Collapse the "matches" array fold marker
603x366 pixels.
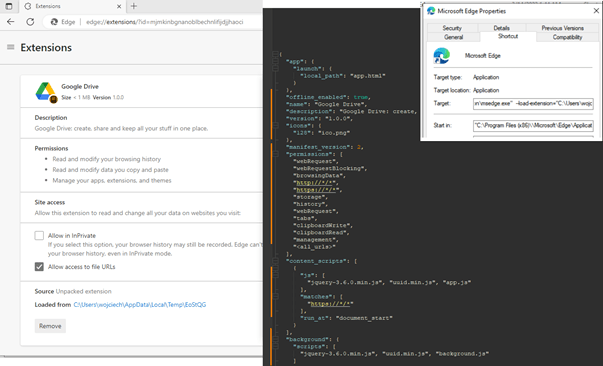(275, 296)
